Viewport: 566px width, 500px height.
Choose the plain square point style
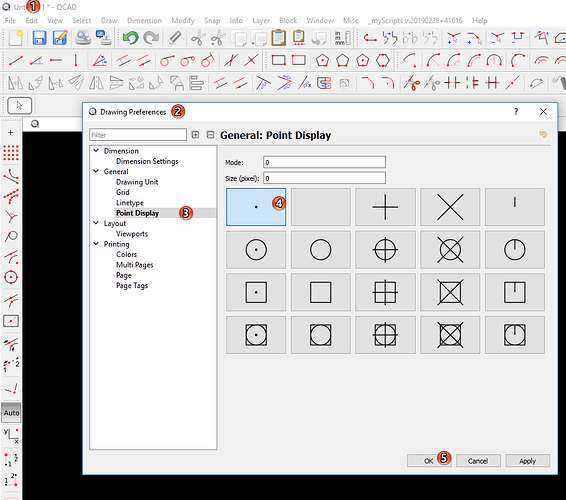click(321, 292)
